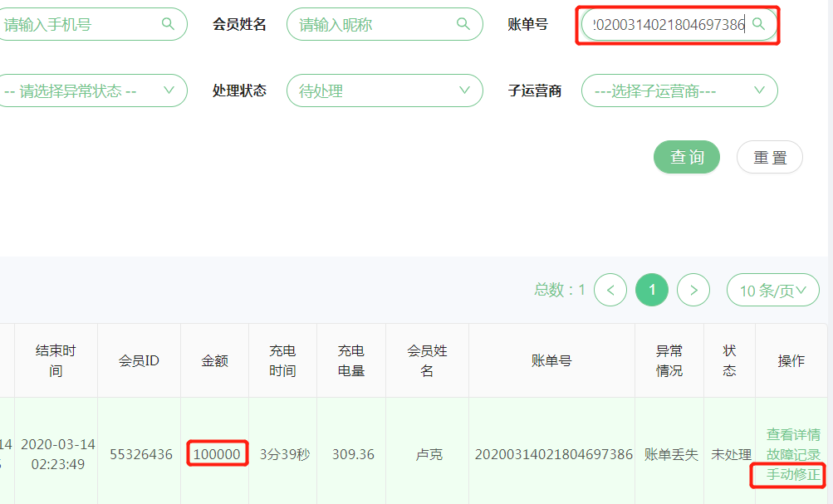Viewport: 833px width, 504px height.
Task: Click the 操作 column header
Action: point(791,361)
